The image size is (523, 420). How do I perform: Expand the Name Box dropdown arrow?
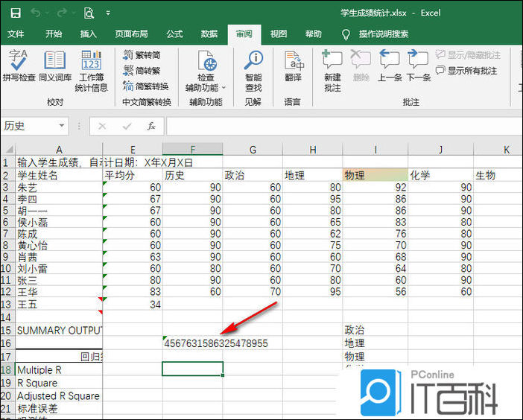60,127
